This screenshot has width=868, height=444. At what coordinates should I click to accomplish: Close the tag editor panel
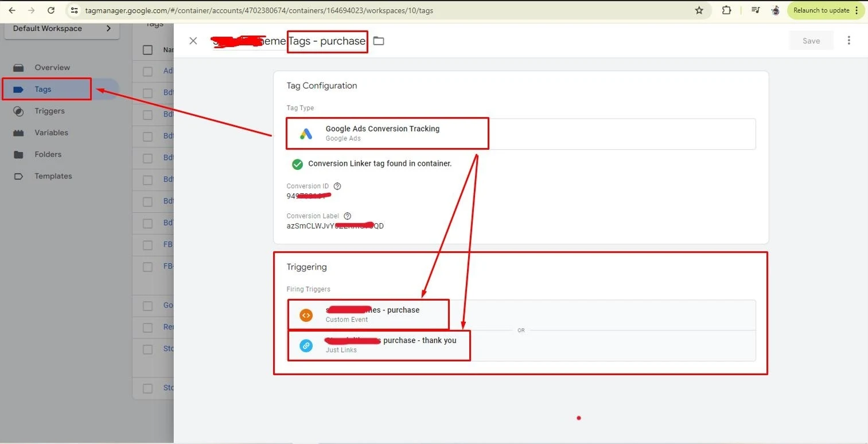(x=193, y=41)
